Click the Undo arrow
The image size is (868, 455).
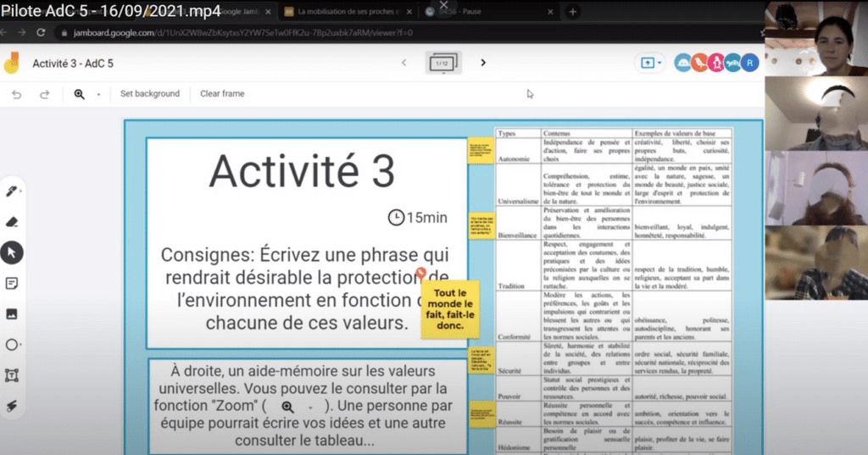tap(17, 94)
